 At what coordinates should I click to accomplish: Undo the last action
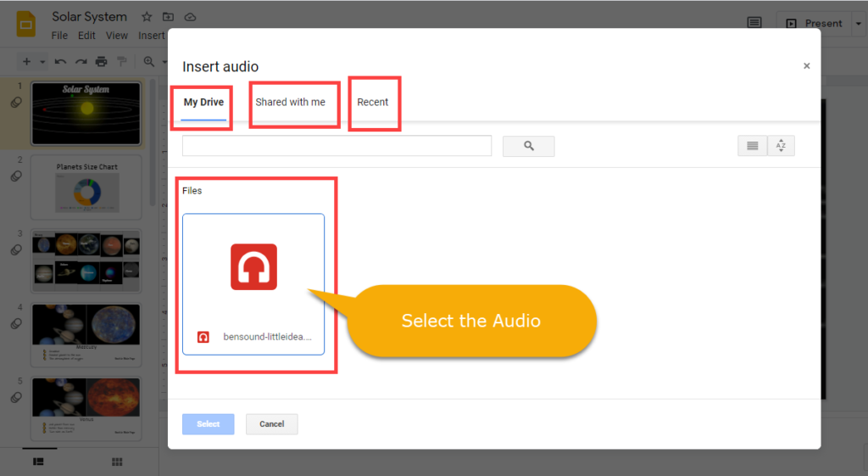[x=60, y=61]
